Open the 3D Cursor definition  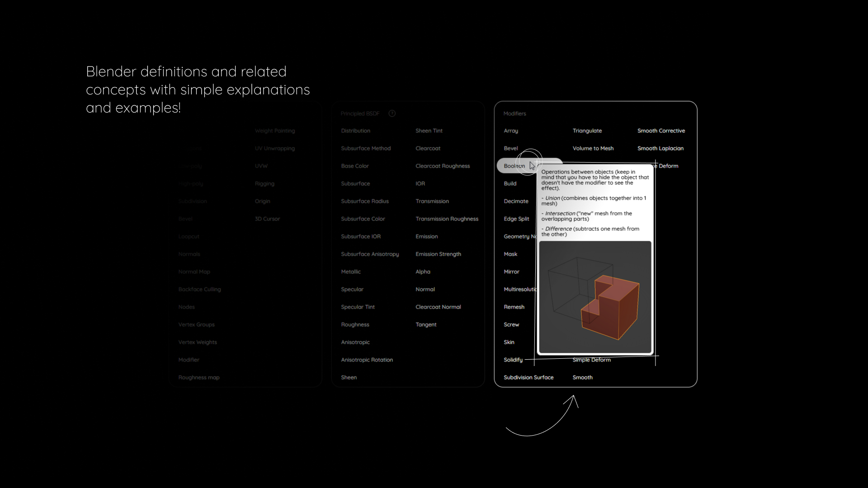[x=267, y=219]
